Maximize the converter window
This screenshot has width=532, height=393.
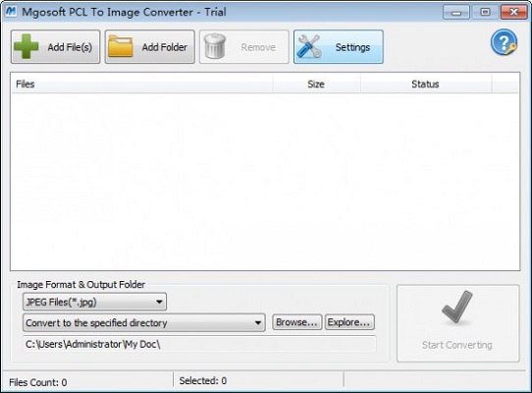click(485, 12)
